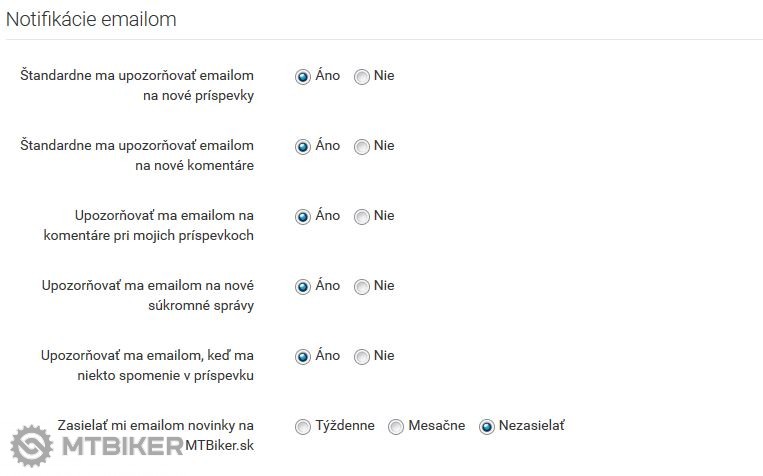Click the MTBIKER watermark text
The image size is (763, 476).
[x=120, y=447]
